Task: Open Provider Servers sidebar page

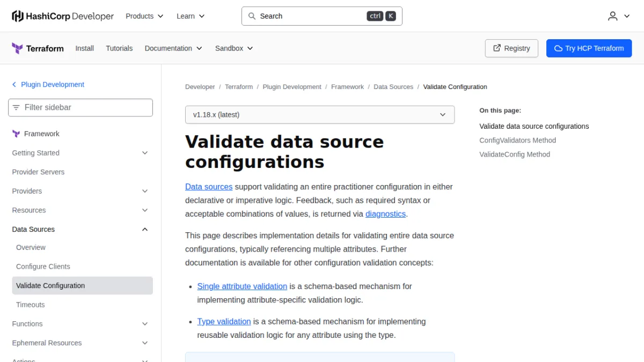Action: point(38,172)
